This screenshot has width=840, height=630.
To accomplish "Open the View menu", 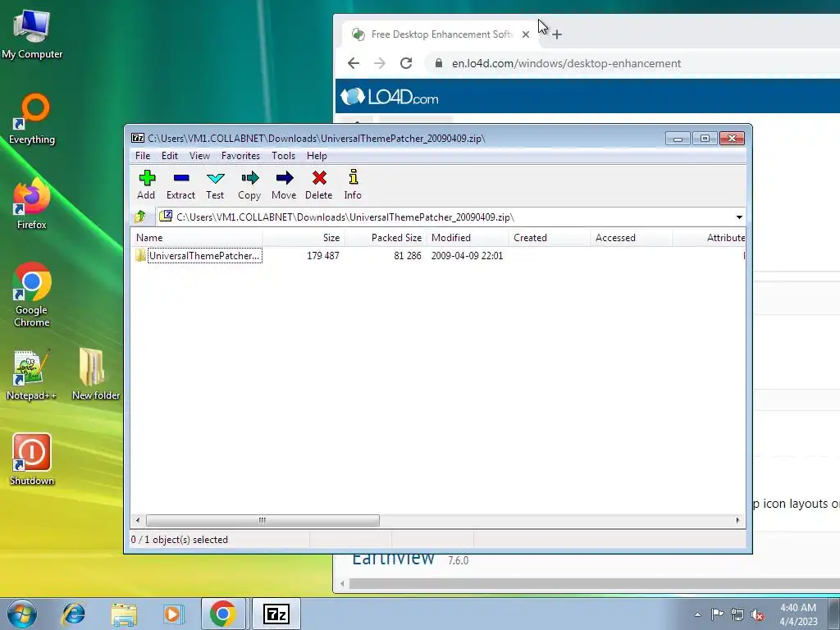I will [199, 156].
